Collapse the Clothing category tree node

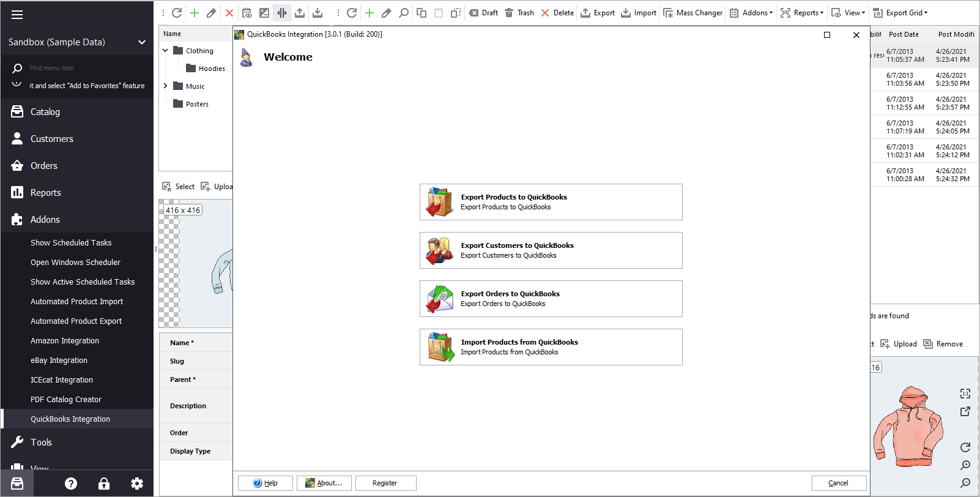pos(165,51)
